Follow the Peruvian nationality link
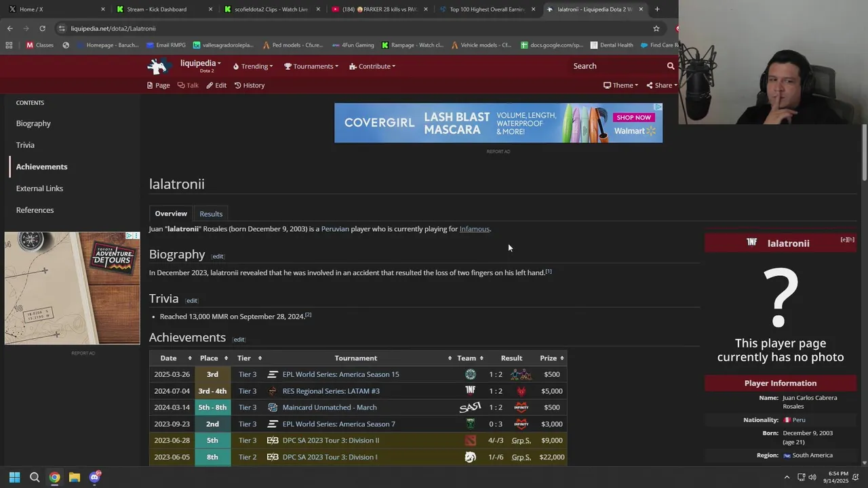Viewport: 868px width, 488px height. [335, 229]
